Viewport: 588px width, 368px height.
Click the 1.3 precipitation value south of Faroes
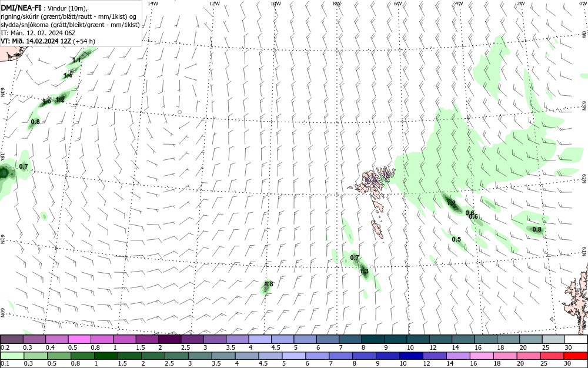point(364,271)
